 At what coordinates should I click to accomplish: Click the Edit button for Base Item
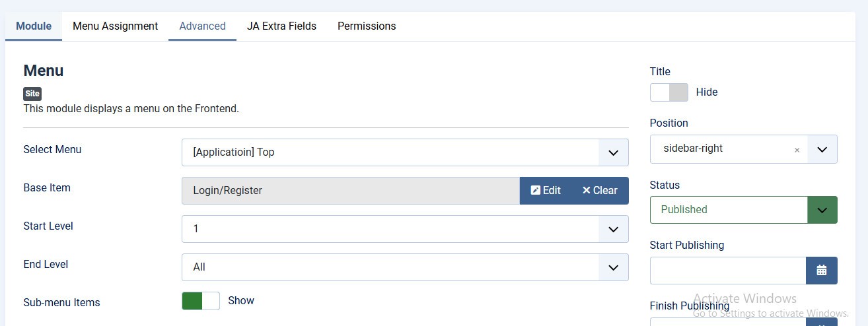pyautogui.click(x=546, y=190)
